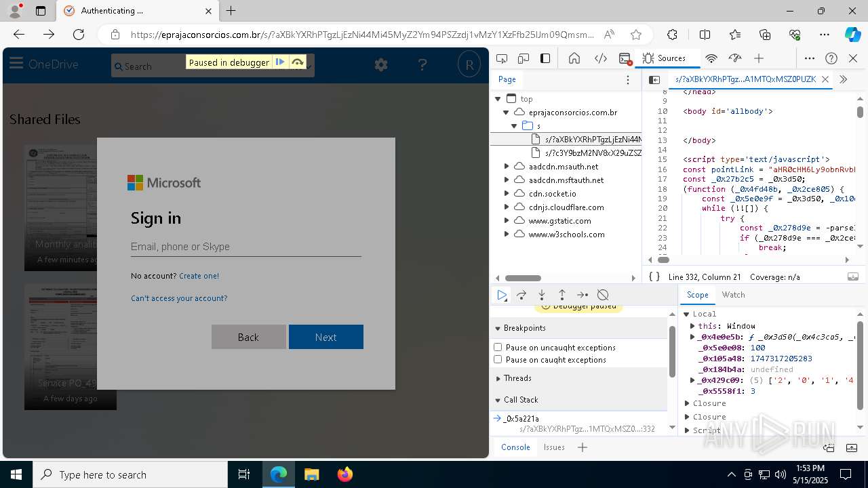The image size is (868, 488).
Task: Deactivate breakpoints icon
Action: (x=603, y=295)
